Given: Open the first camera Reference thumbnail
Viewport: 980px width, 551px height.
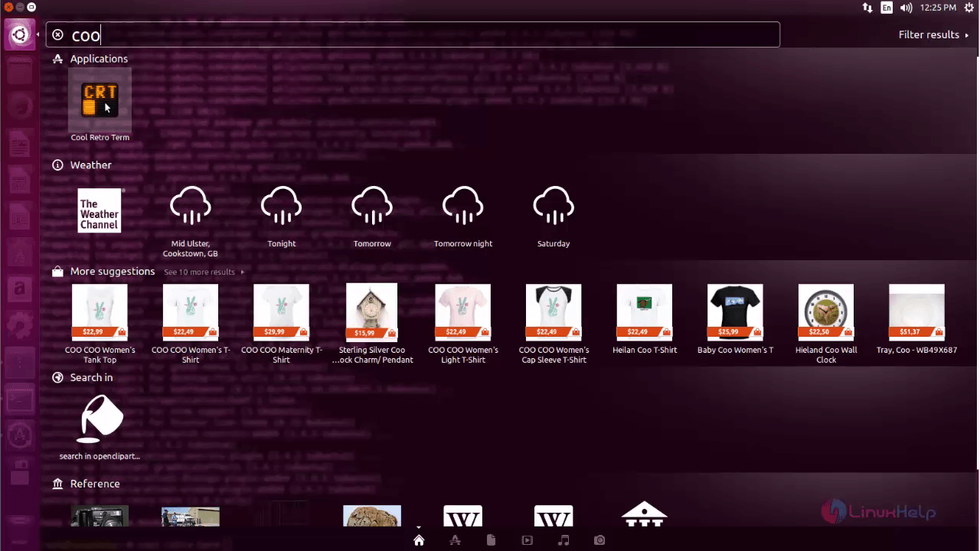Looking at the screenshot, I should [100, 516].
